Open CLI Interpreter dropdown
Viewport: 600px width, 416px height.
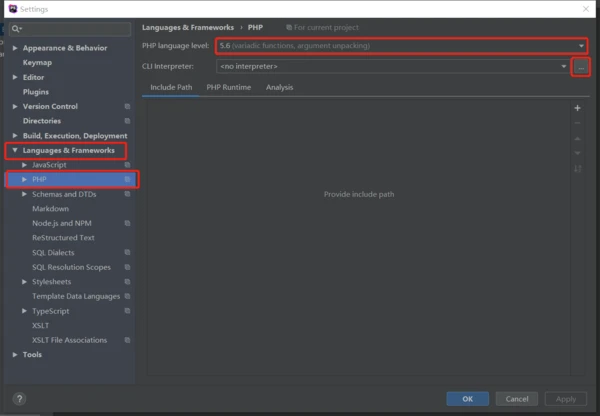coord(393,66)
